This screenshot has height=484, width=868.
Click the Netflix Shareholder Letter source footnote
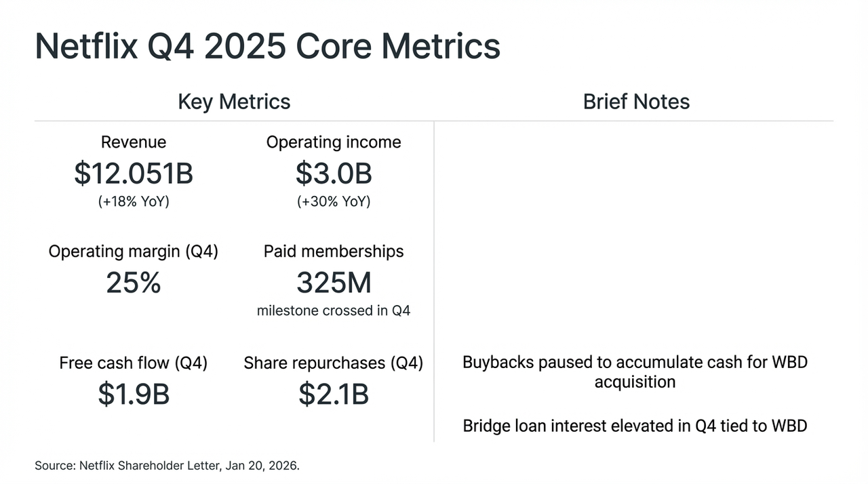[167, 466]
